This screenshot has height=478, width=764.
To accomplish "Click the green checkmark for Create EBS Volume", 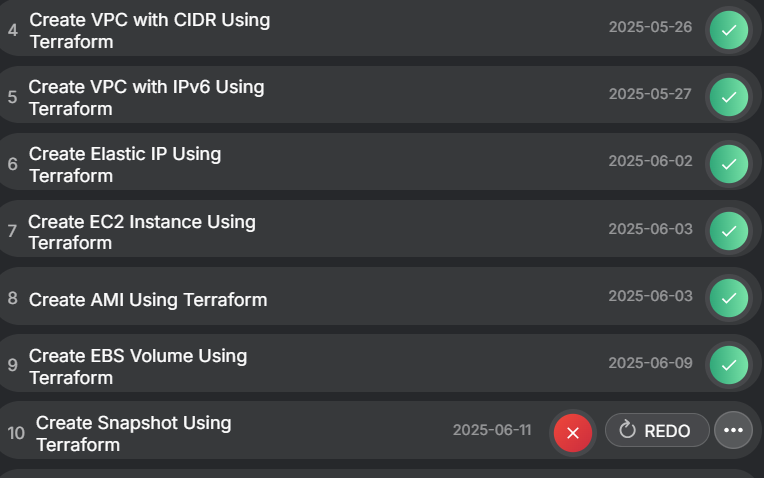I will [x=729, y=365].
